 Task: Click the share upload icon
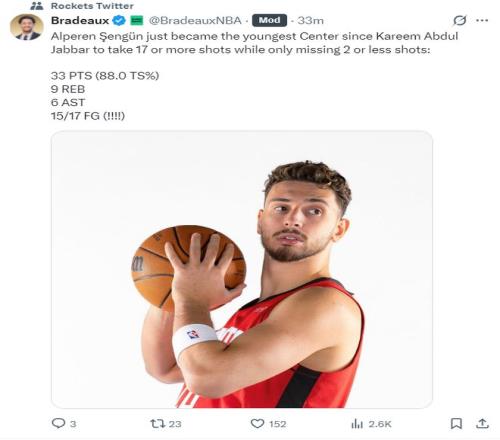tap(482, 423)
